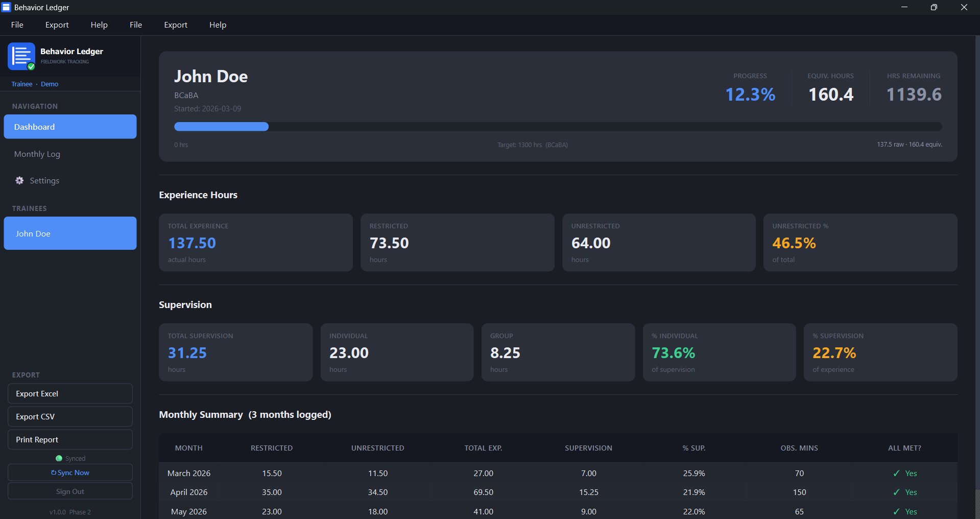Viewport: 980px width, 519px height.
Task: Click the progress bar under John Doe
Action: pyautogui.click(x=558, y=126)
